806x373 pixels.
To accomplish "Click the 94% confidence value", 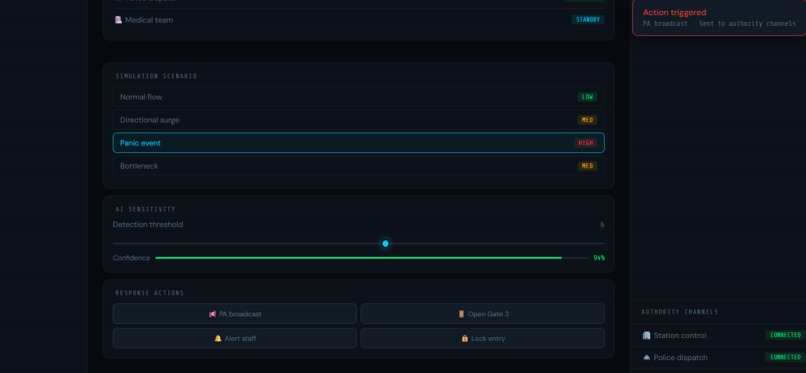I will 599,258.
